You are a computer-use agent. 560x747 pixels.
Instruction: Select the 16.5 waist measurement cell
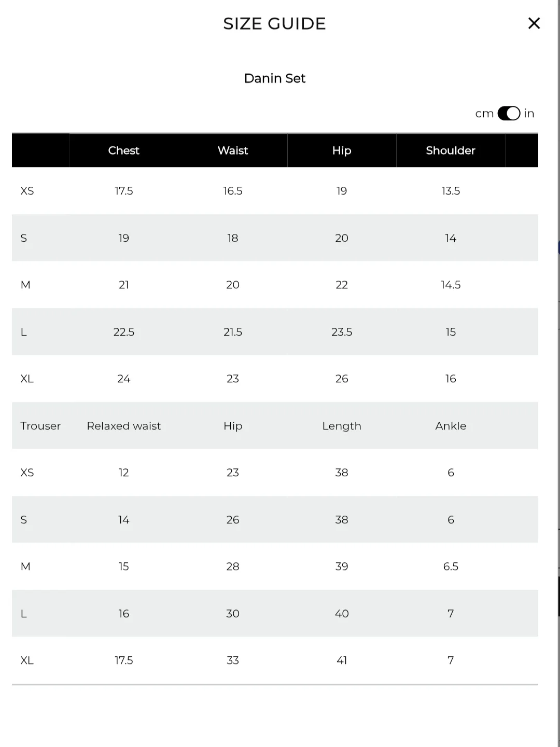click(x=233, y=191)
